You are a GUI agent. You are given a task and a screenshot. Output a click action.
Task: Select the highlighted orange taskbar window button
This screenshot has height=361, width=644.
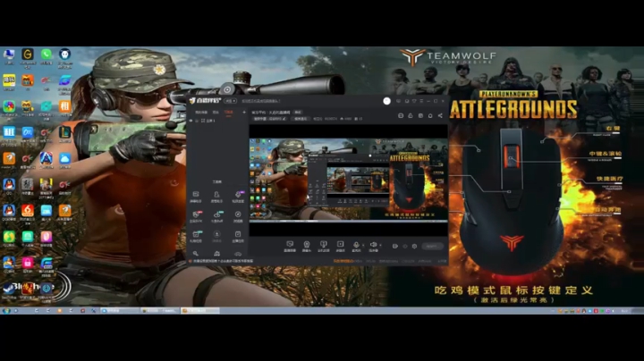pos(200,311)
